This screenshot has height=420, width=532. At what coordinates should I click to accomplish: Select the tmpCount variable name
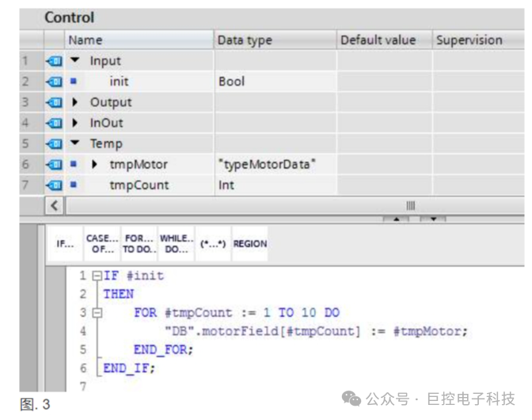pyautogui.click(x=139, y=185)
